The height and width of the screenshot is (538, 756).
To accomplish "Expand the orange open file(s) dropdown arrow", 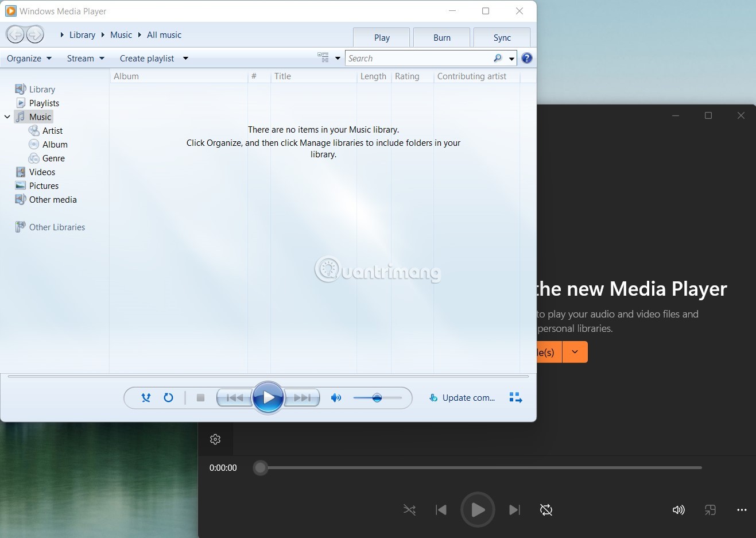I will tap(575, 352).
